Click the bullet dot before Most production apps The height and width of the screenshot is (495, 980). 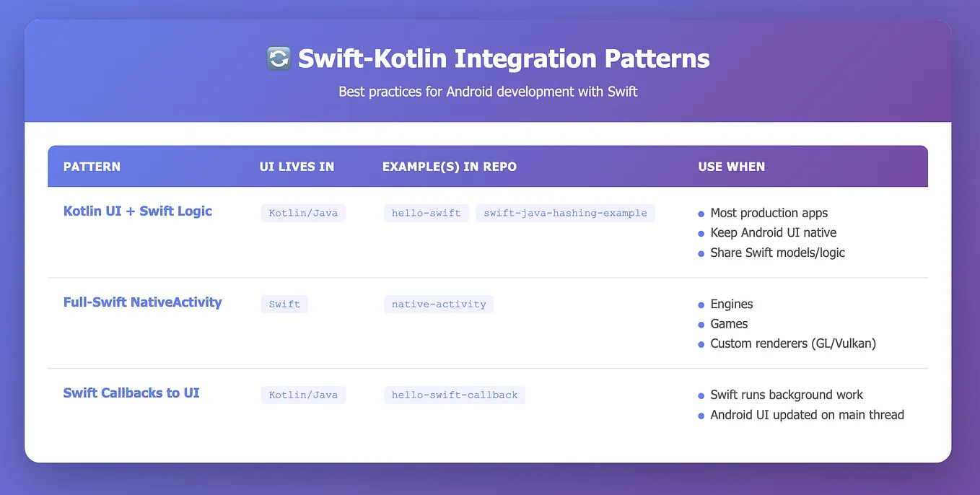click(x=700, y=214)
